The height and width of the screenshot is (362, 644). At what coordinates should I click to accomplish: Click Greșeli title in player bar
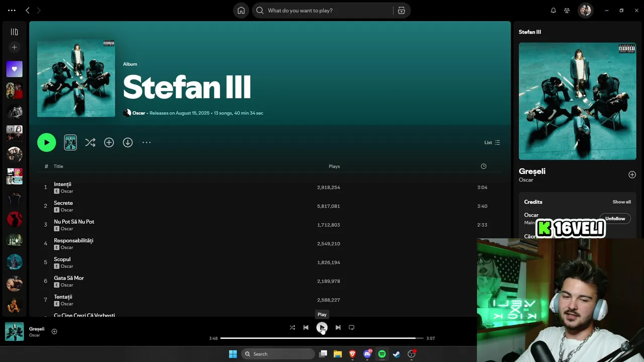pos(37,329)
